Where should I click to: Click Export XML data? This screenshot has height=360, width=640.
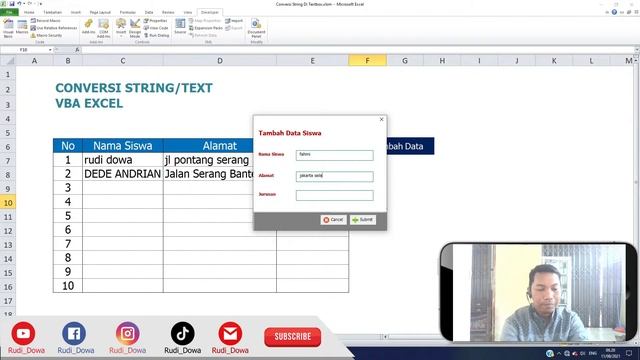pyautogui.click(x=234, y=28)
